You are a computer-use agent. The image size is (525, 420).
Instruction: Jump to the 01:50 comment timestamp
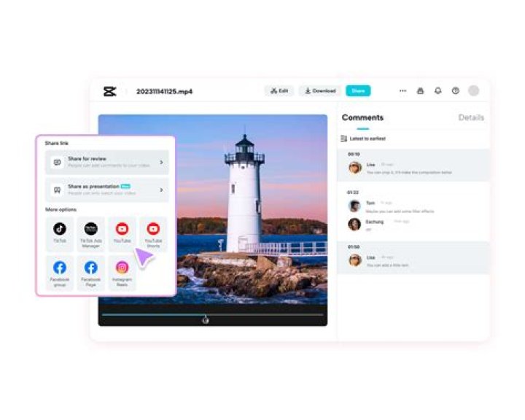point(354,247)
